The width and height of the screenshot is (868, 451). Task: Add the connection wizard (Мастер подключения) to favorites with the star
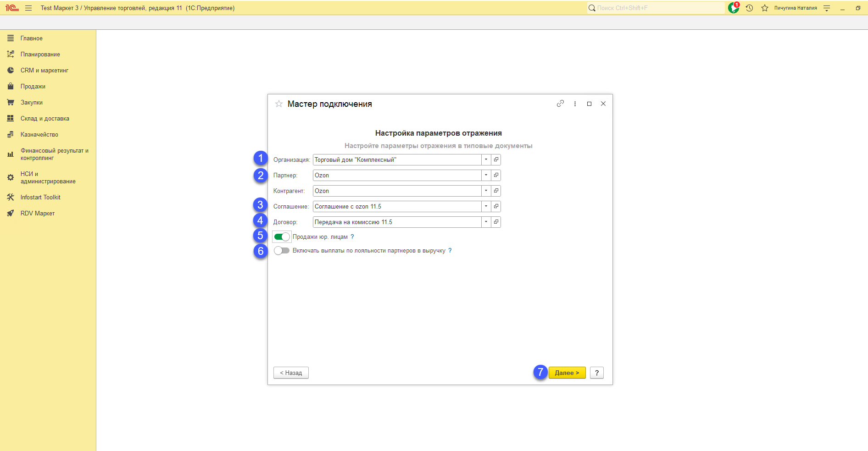(278, 104)
